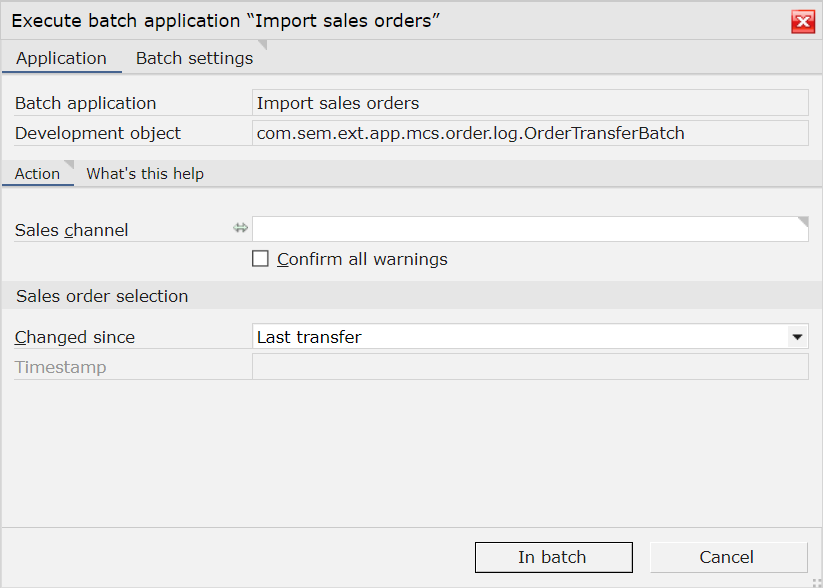Open the What's this help tab

click(145, 174)
